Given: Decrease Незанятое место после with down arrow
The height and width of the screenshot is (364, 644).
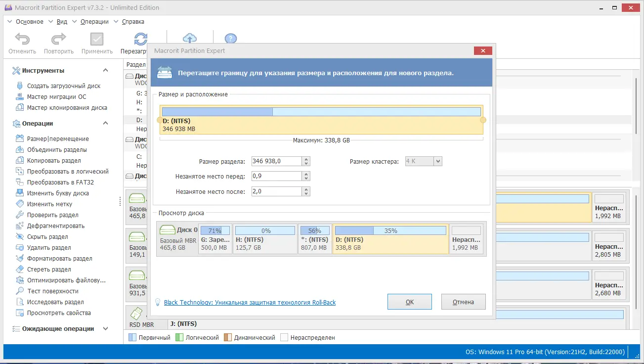Looking at the screenshot, I should [x=306, y=194].
